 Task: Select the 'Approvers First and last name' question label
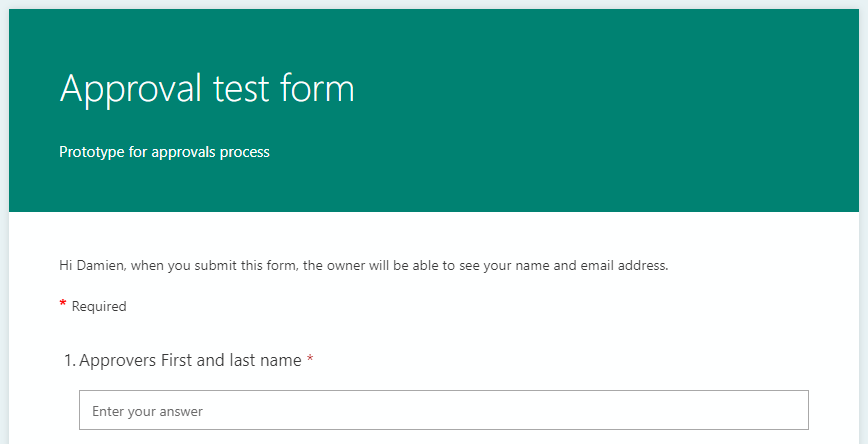point(190,360)
